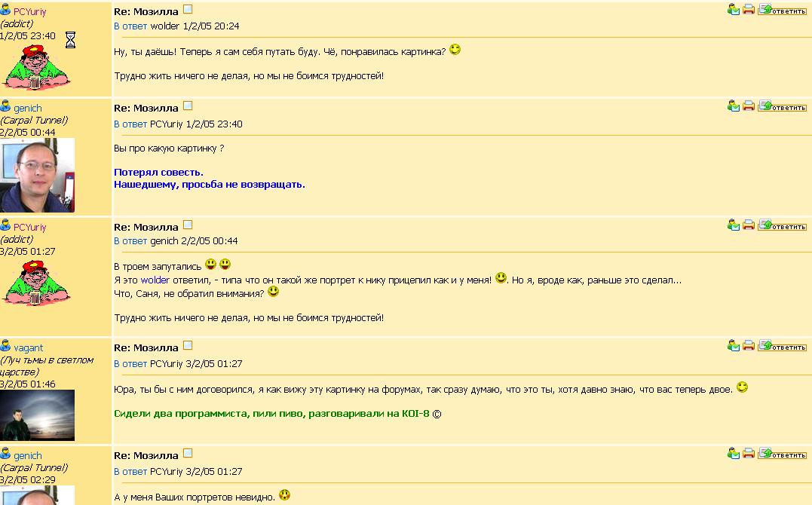Print PCYuriy's post from 3/2/05 01:27
The image size is (812, 505).
pyautogui.click(x=749, y=225)
